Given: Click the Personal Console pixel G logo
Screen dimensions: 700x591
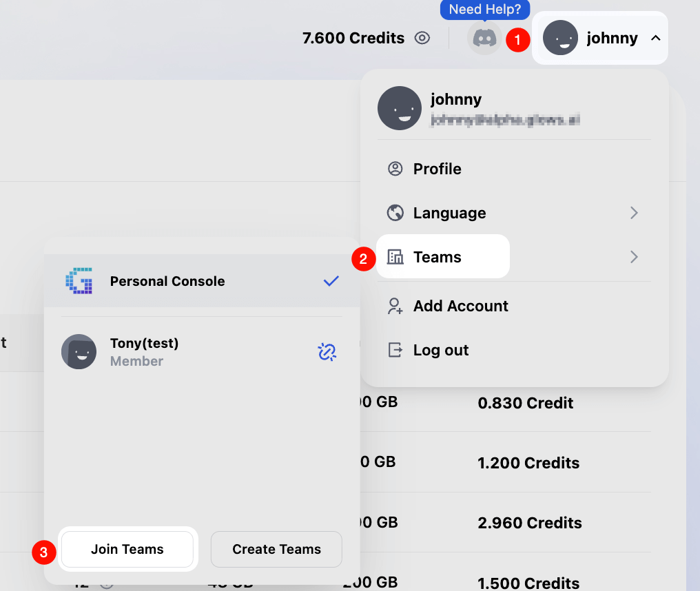Looking at the screenshot, I should click(x=79, y=281).
